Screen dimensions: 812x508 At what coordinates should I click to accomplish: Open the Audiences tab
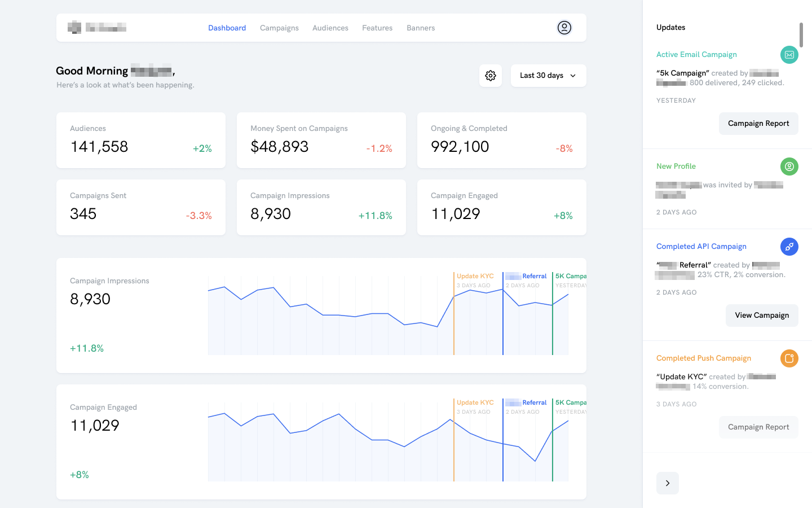[330, 28]
